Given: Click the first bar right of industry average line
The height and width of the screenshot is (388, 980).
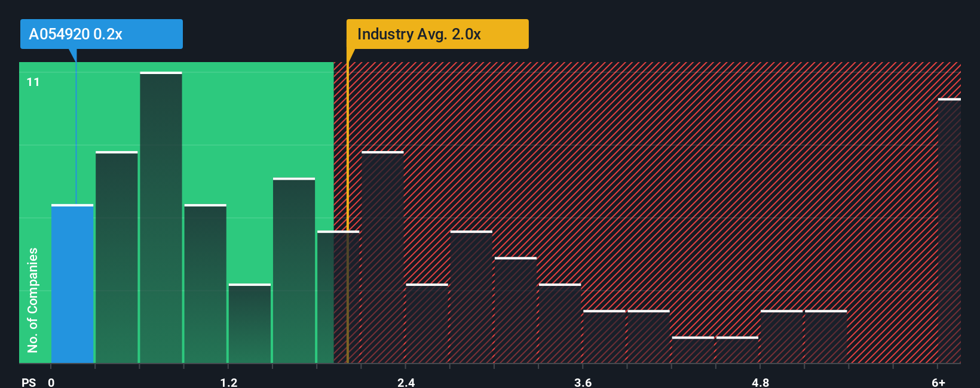Looking at the screenshot, I should 382,257.
